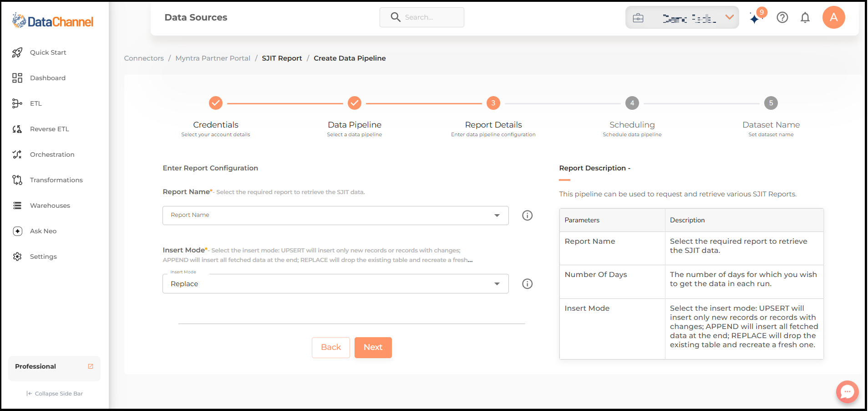868x411 pixels.
Task: Click the Transformations icon
Action: click(17, 180)
